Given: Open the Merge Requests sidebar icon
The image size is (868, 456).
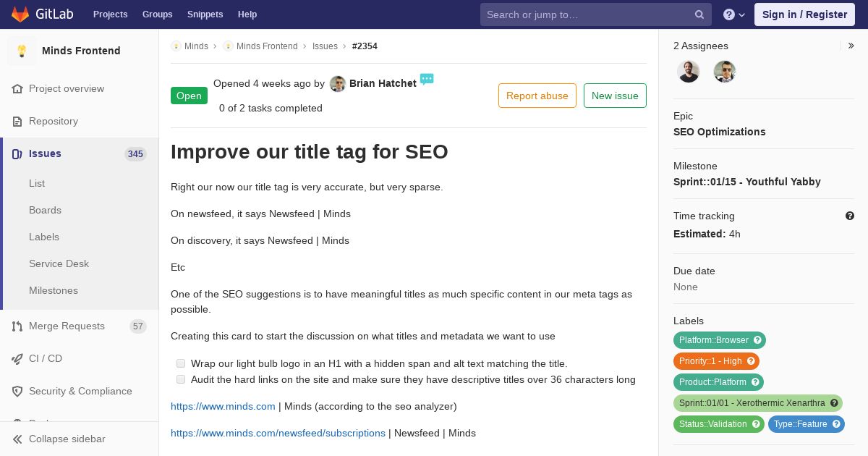Looking at the screenshot, I should coord(17,326).
